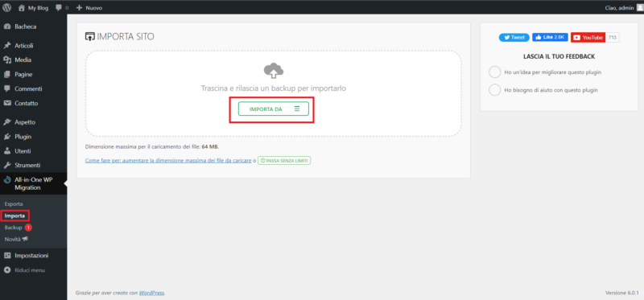644x300 pixels.
Task: Click the Facebook Like 2.8K button
Action: coord(551,37)
